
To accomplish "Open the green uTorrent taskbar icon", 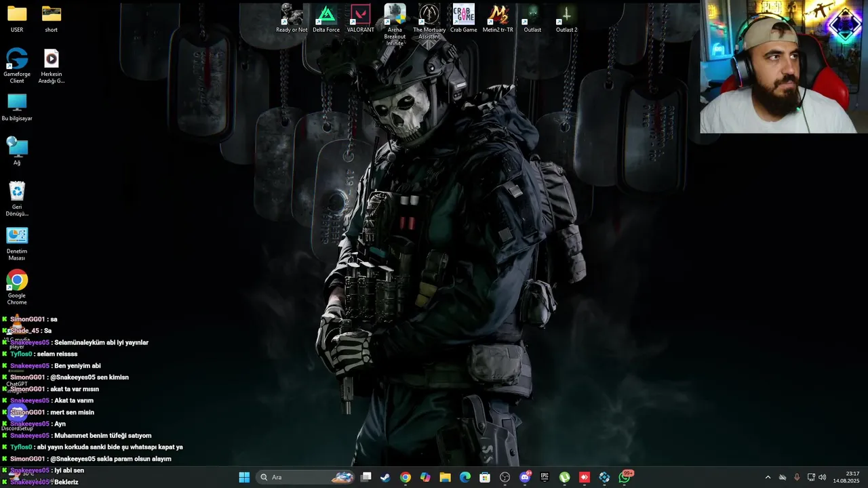I will click(564, 477).
